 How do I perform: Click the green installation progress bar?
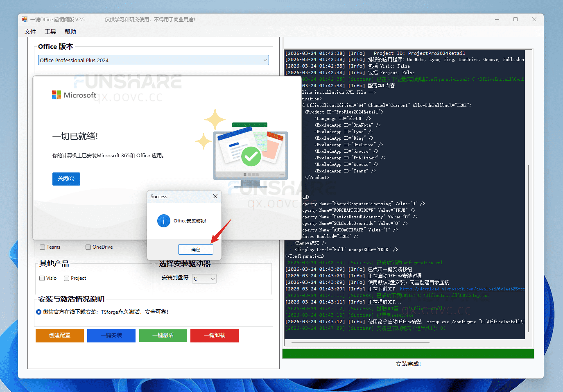pyautogui.click(x=408, y=353)
